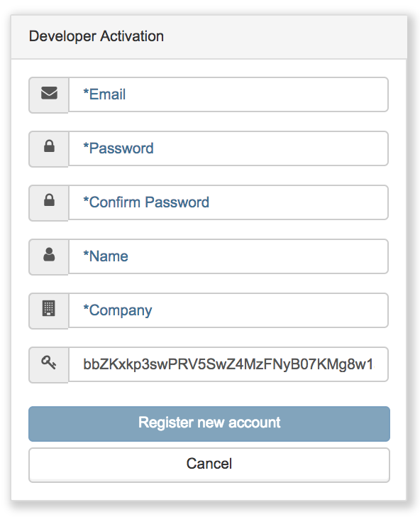Click the building icon beside Company
The height and width of the screenshot is (517, 420).
(x=49, y=308)
